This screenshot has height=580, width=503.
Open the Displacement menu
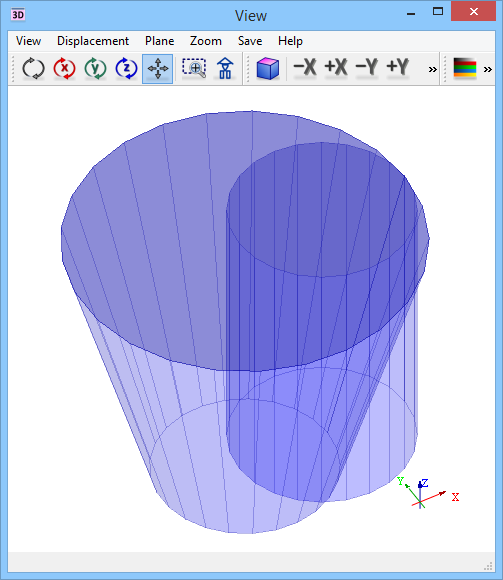[93, 41]
